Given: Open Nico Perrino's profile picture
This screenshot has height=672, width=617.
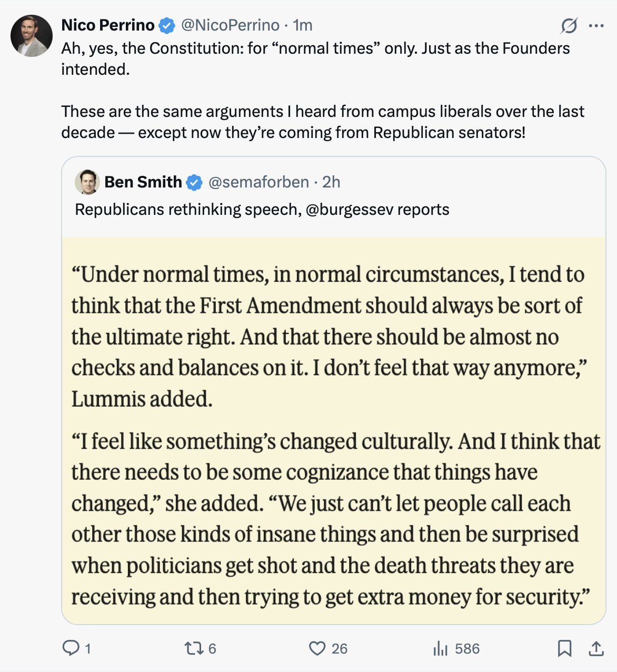Looking at the screenshot, I should 32,36.
